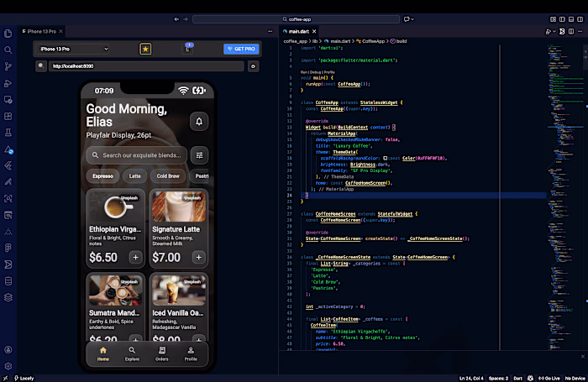Add Signature Latte with its plus button
The image size is (588, 382).
point(198,257)
